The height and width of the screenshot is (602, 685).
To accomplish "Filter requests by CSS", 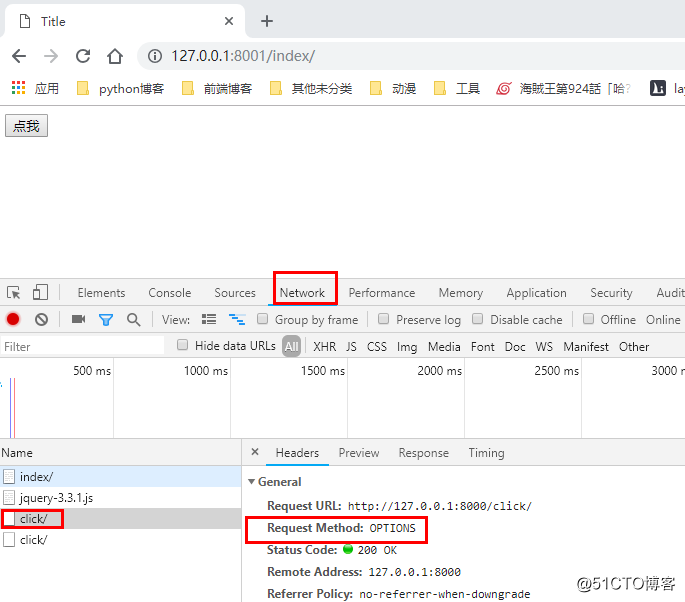I will pyautogui.click(x=377, y=346).
